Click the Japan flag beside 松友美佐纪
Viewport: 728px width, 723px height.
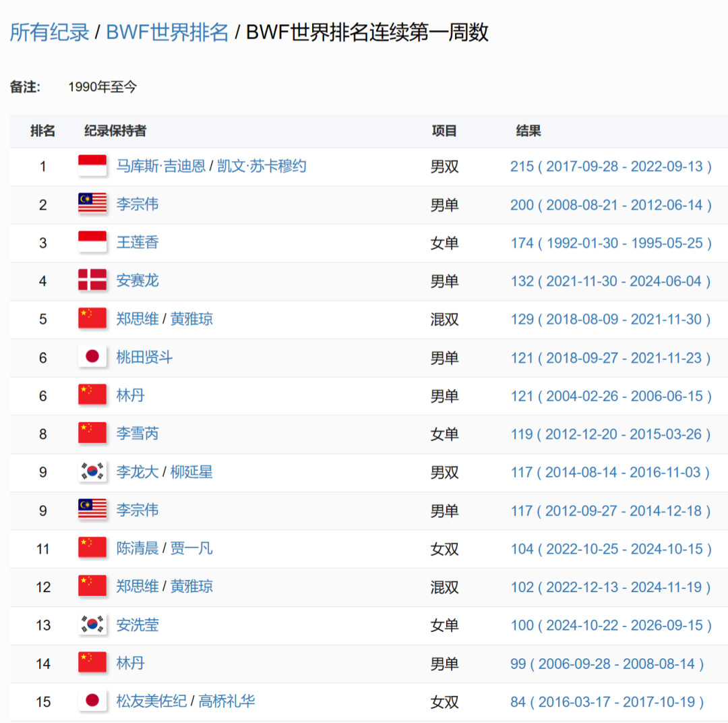coord(92,701)
